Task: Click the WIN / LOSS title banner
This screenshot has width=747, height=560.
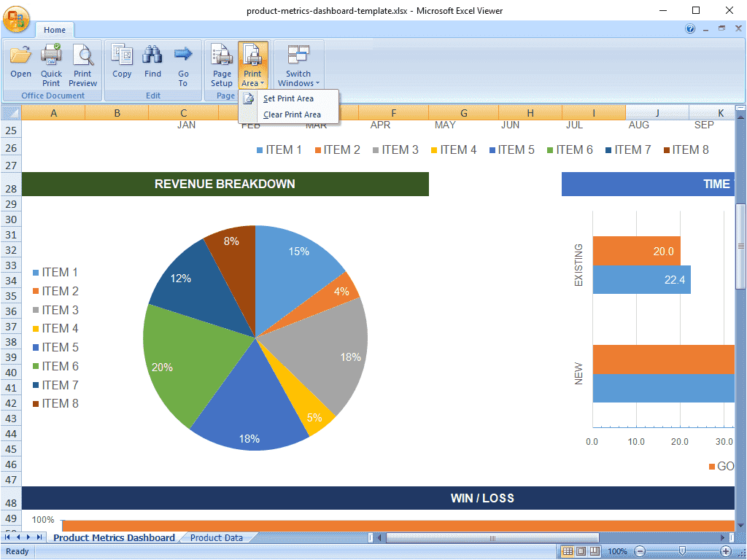Action: tap(379, 498)
